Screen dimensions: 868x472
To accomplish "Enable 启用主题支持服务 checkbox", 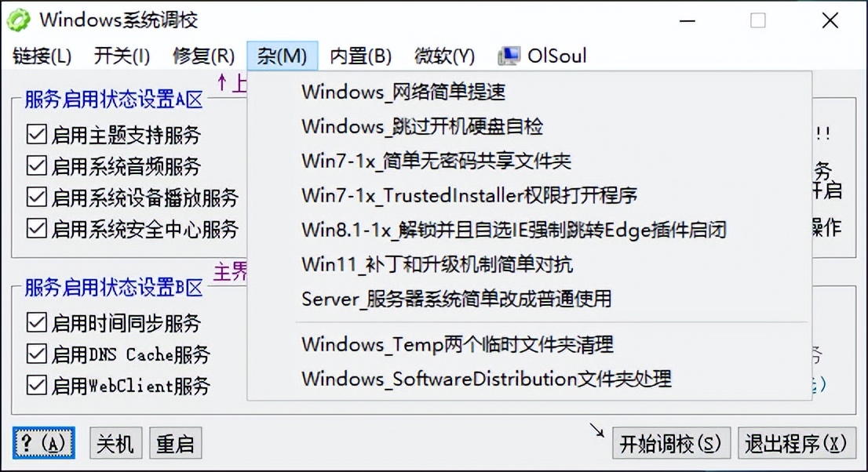I will pos(37,135).
